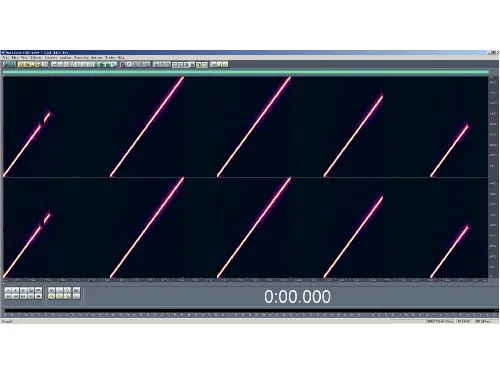
Task: Click the Zoom Out Full icon
Action: coord(67,290)
